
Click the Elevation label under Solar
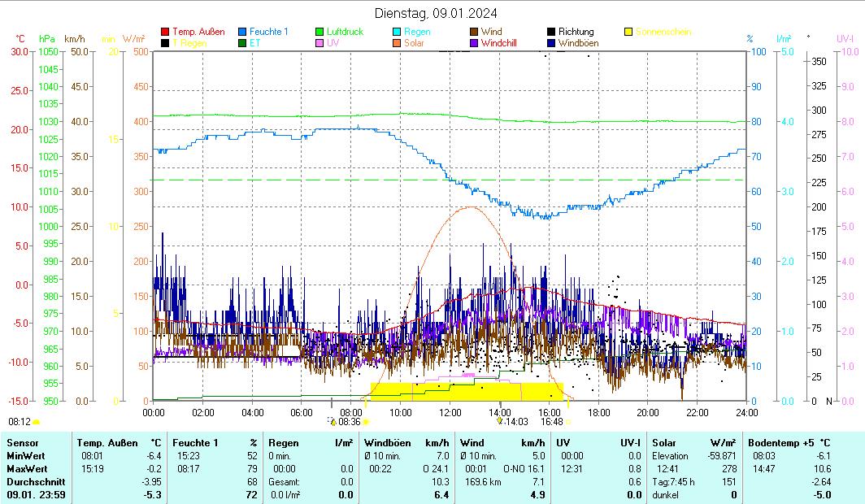670,456
